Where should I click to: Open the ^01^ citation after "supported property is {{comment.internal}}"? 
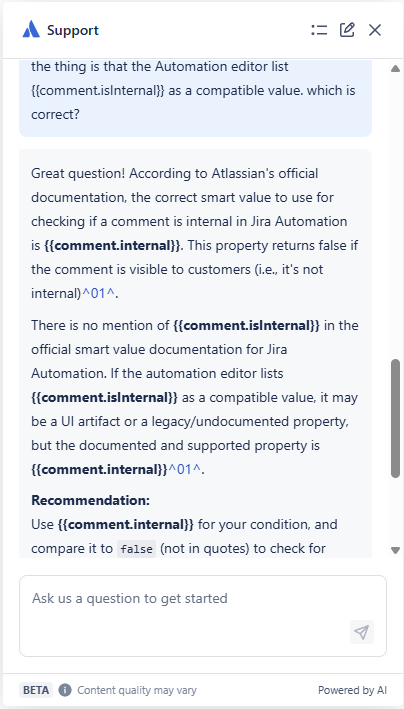coord(185,469)
